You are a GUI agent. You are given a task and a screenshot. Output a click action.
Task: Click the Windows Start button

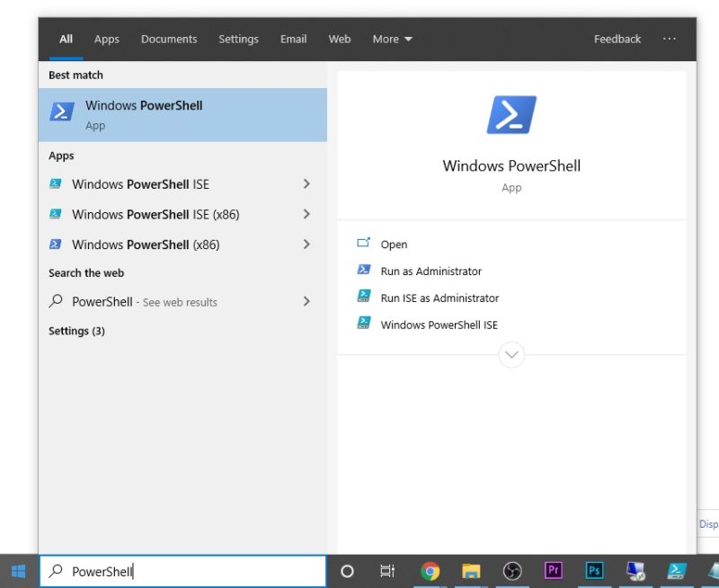click(18, 571)
